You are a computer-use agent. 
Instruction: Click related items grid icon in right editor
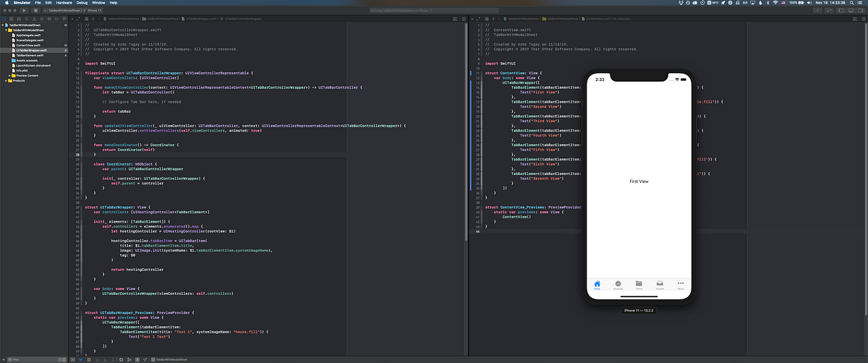(487, 19)
